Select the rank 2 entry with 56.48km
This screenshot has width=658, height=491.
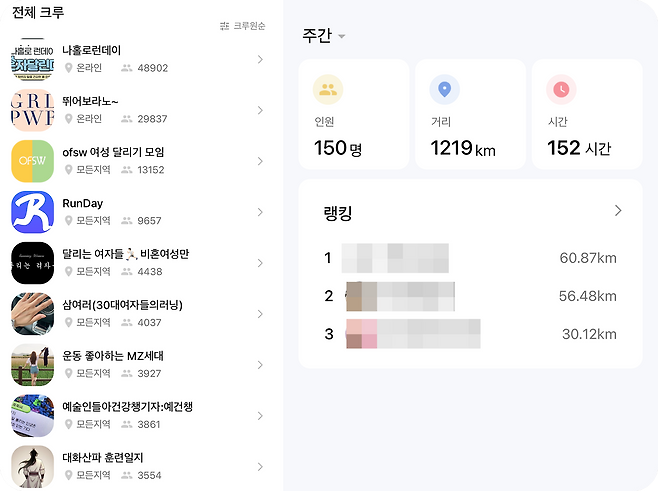pyautogui.click(x=470, y=296)
